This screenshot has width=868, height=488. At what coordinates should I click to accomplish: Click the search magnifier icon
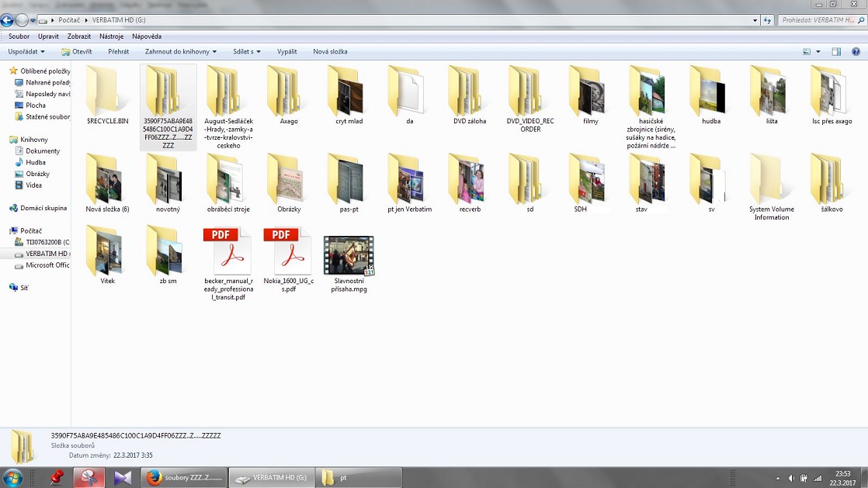tap(860, 20)
